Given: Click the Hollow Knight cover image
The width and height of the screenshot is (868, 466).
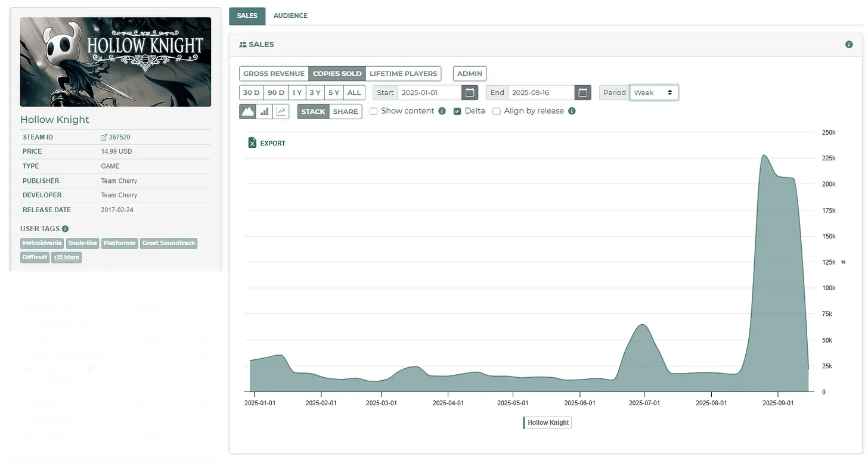Looking at the screenshot, I should [x=116, y=62].
